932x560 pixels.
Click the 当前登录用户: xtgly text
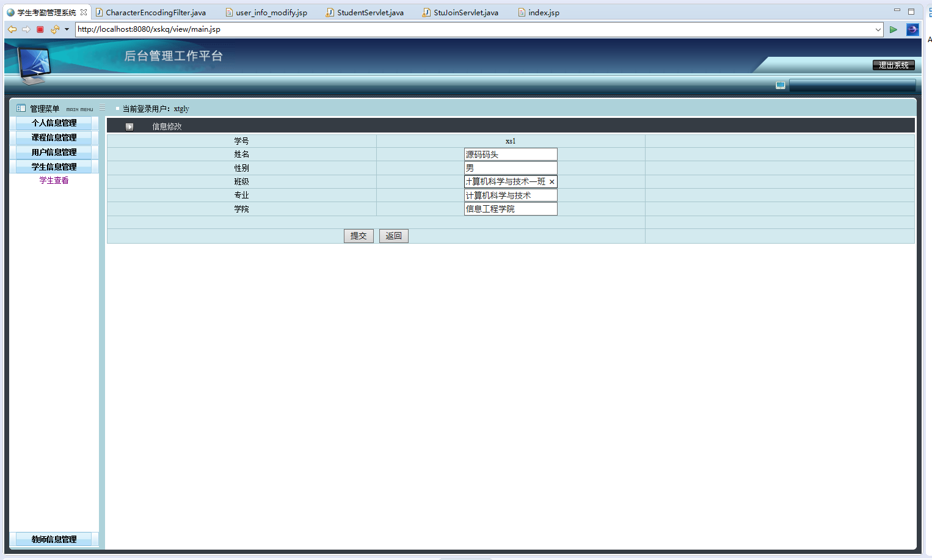click(x=156, y=109)
